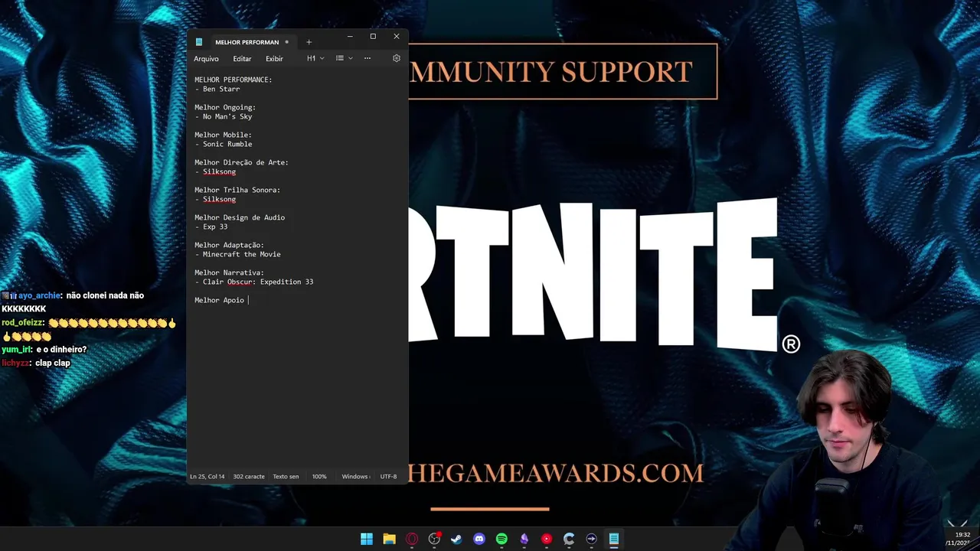
Task: Click Notepad icon in taskbar
Action: pyautogui.click(x=614, y=539)
